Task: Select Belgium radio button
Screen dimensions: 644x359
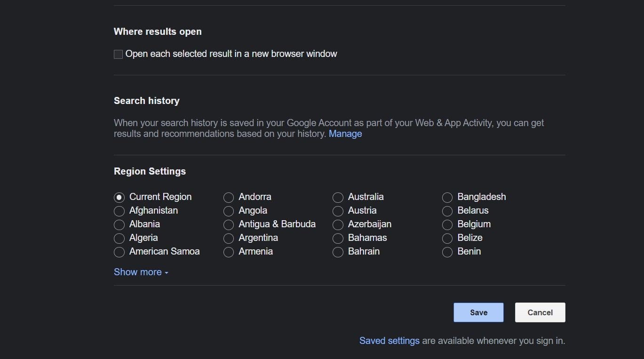Action: tap(447, 224)
